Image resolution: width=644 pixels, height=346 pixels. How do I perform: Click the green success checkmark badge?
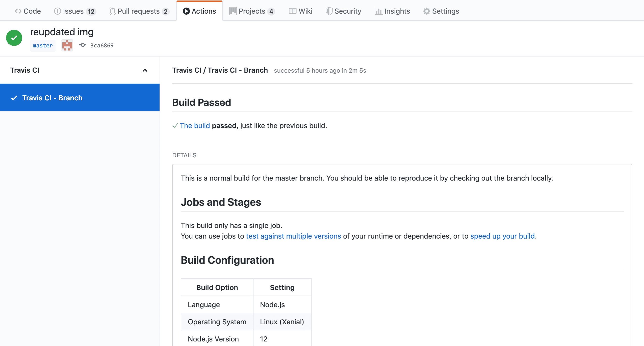(x=14, y=38)
